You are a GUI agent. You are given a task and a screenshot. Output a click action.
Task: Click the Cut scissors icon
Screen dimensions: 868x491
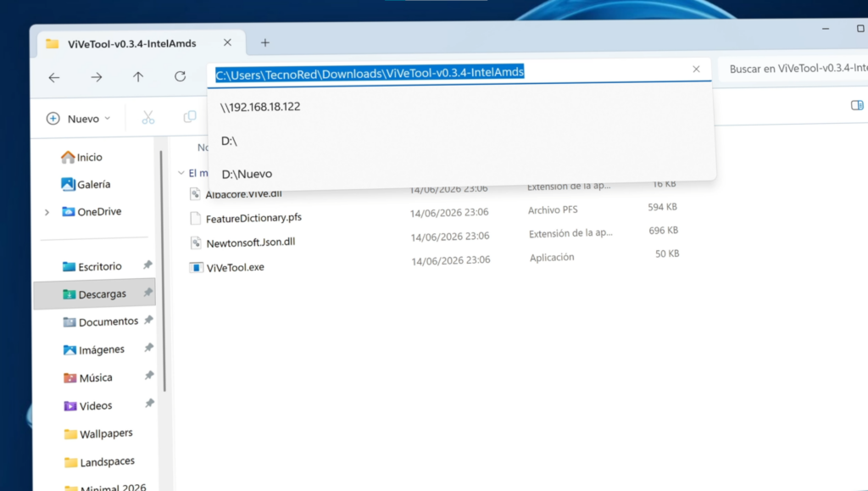(147, 117)
